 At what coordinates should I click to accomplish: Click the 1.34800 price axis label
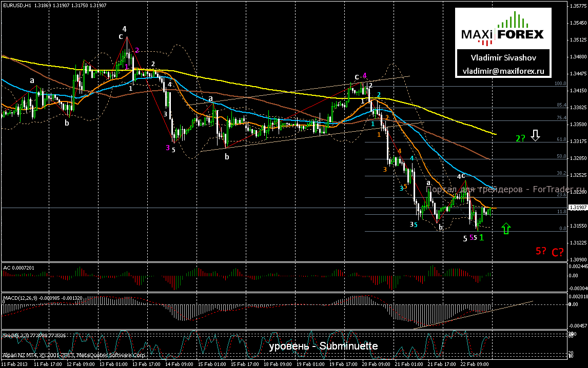coord(578,57)
